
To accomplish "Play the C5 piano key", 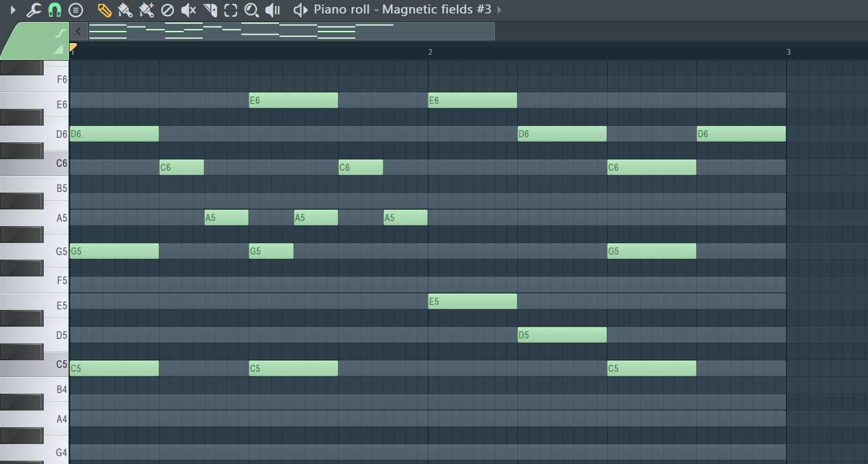I will 34,364.
